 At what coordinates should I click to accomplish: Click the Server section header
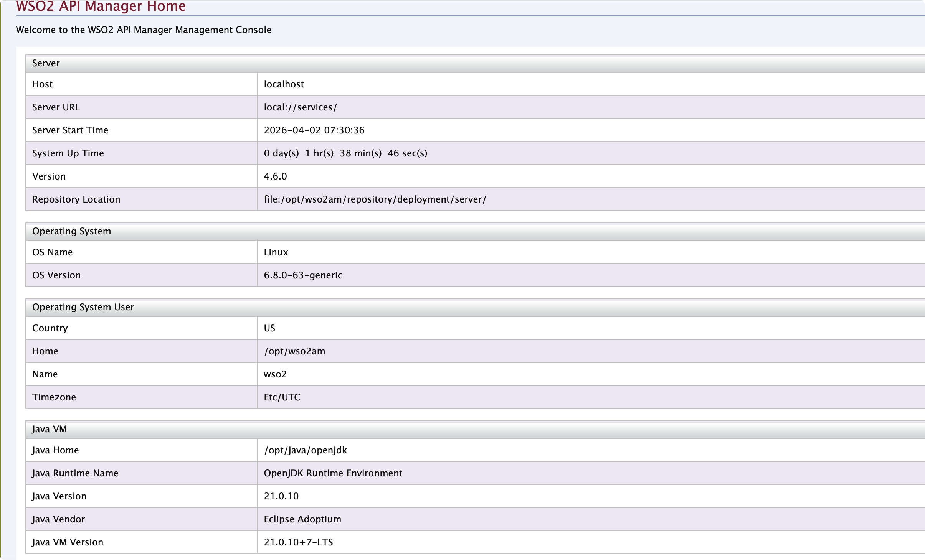(46, 63)
